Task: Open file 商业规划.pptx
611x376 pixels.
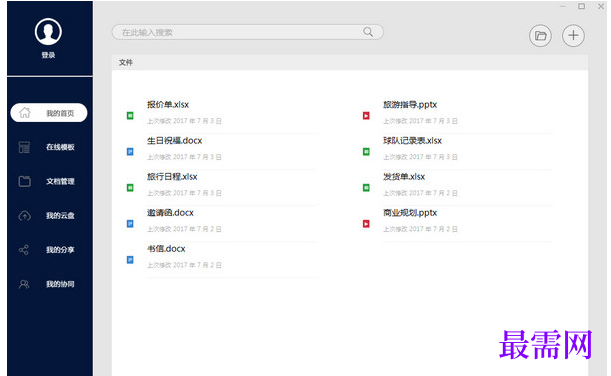Action: click(410, 212)
